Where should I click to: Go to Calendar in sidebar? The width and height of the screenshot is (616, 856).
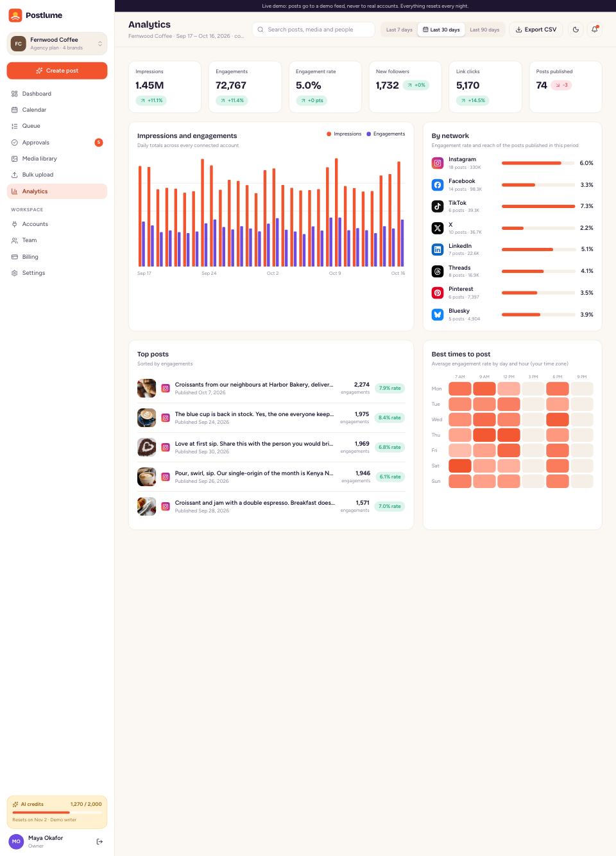pyautogui.click(x=57, y=110)
